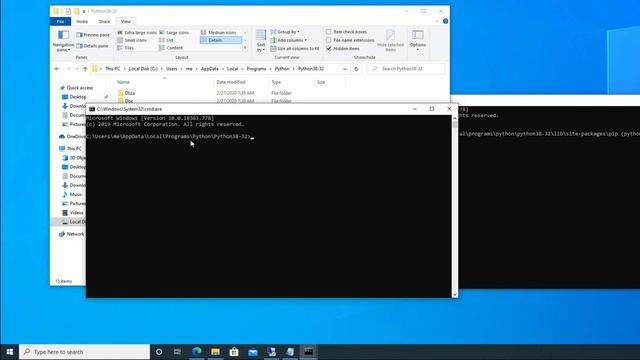Switch layout to Content view
The image size is (640, 360).
[171, 48]
